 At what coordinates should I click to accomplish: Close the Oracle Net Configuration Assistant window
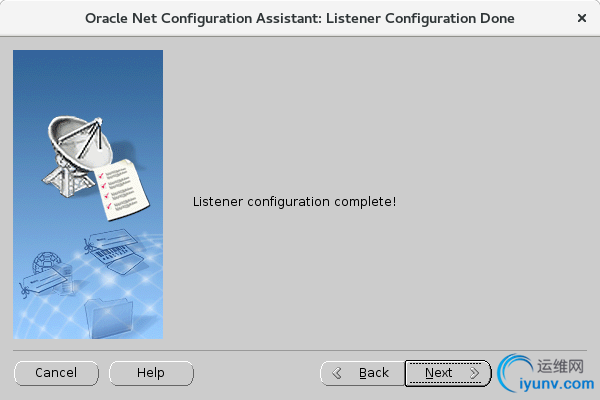click(x=582, y=18)
